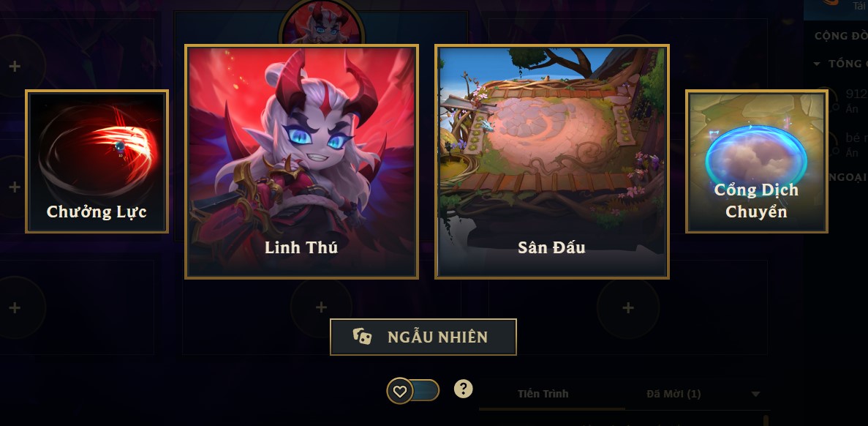This screenshot has height=426, width=868.
Task: Switch to the Đã Mời (1) tab
Action: [673, 394]
